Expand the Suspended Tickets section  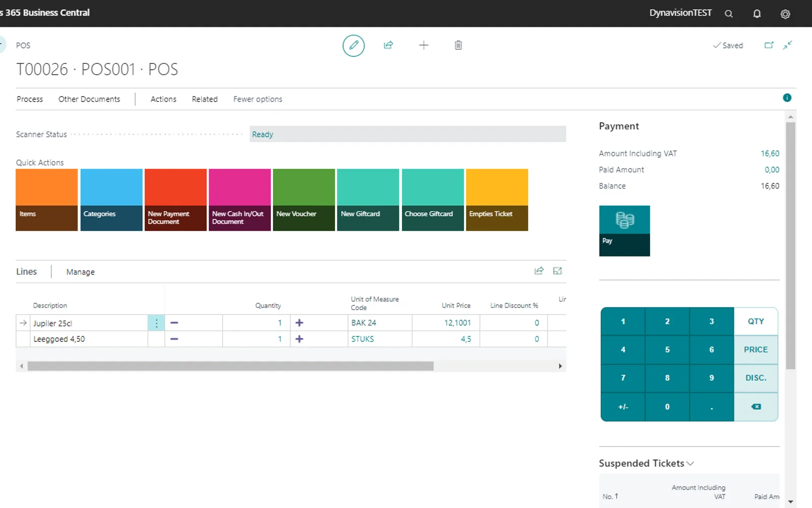click(x=646, y=463)
